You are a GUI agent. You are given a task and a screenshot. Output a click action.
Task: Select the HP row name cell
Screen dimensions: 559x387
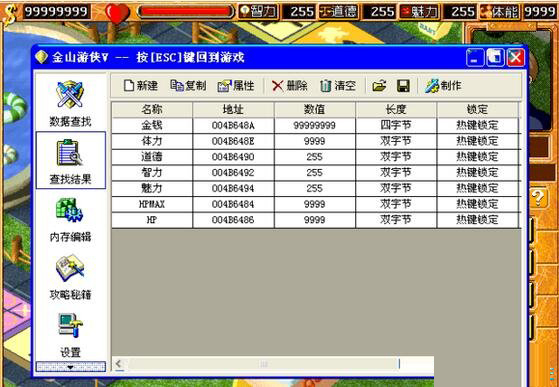pos(152,220)
